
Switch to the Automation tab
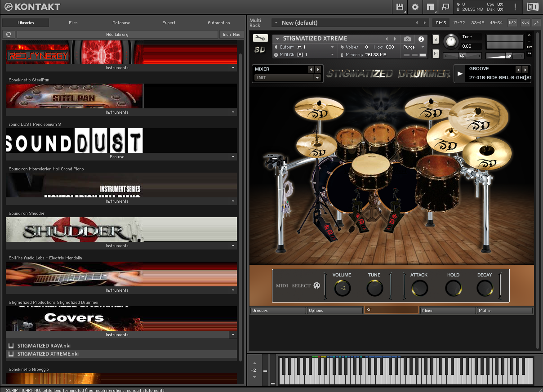(x=219, y=22)
